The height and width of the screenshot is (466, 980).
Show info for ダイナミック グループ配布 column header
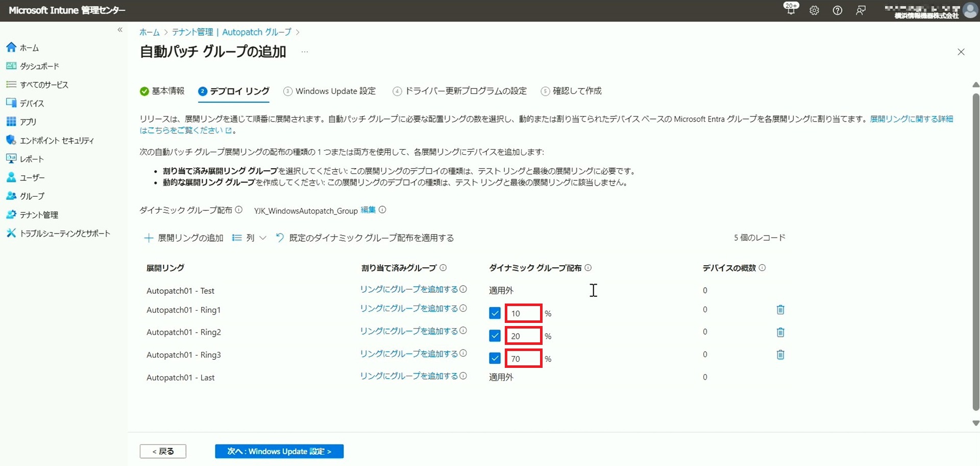[588, 268]
